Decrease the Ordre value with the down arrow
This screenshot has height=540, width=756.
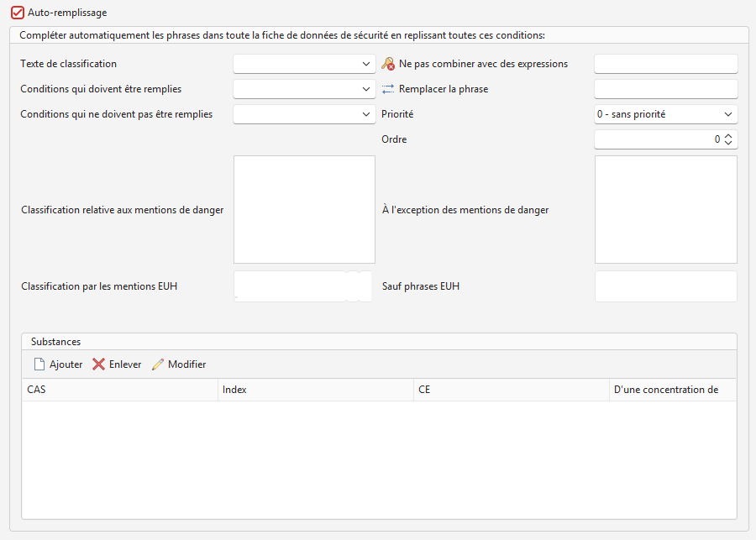click(728, 143)
